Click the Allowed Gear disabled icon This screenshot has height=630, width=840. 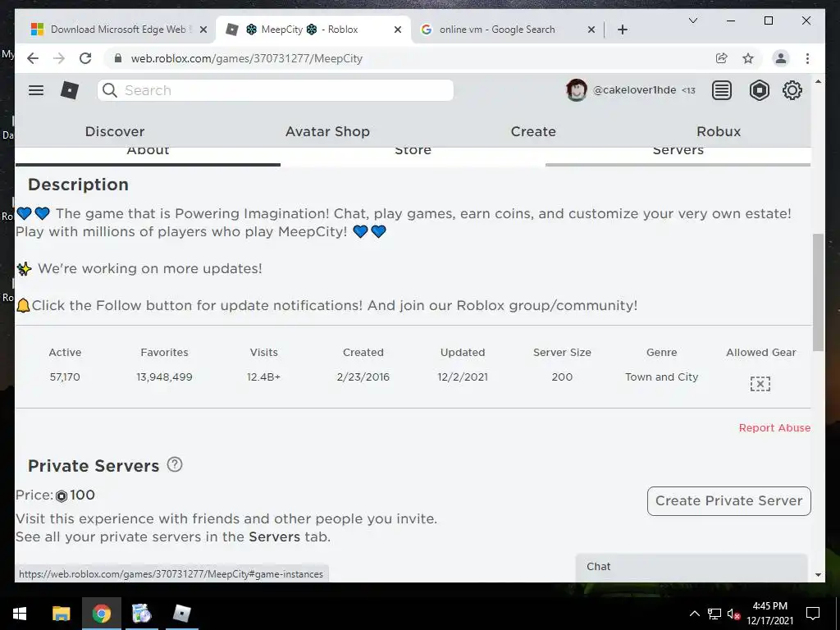(x=760, y=384)
